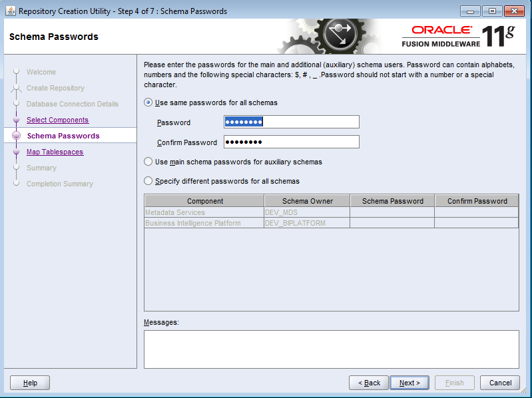The image size is (532, 398).
Task: Click the Back button
Action: click(x=369, y=383)
